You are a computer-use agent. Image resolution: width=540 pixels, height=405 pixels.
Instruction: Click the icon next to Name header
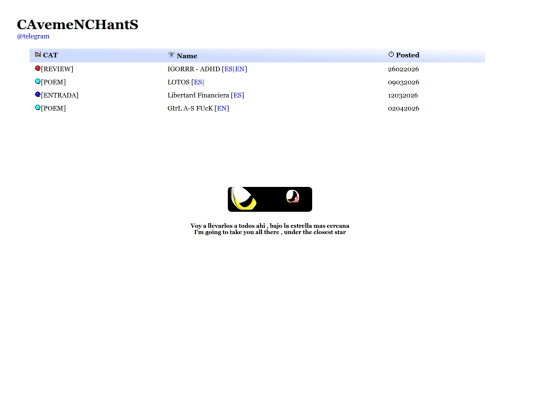(171, 55)
